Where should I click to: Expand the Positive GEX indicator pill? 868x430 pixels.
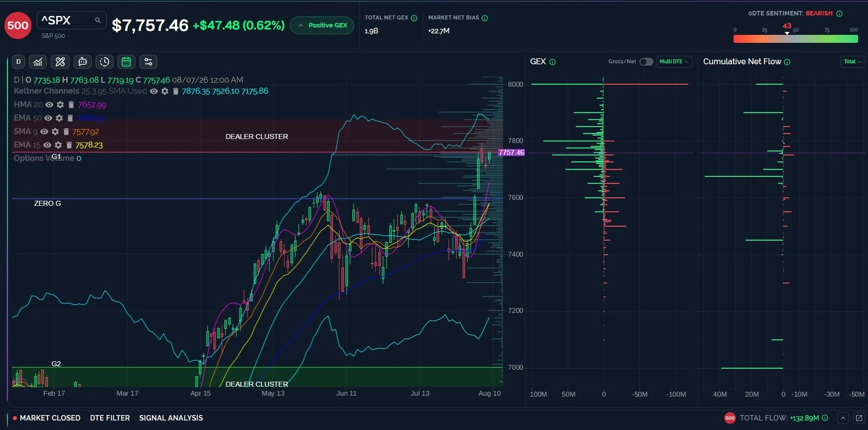click(x=322, y=25)
